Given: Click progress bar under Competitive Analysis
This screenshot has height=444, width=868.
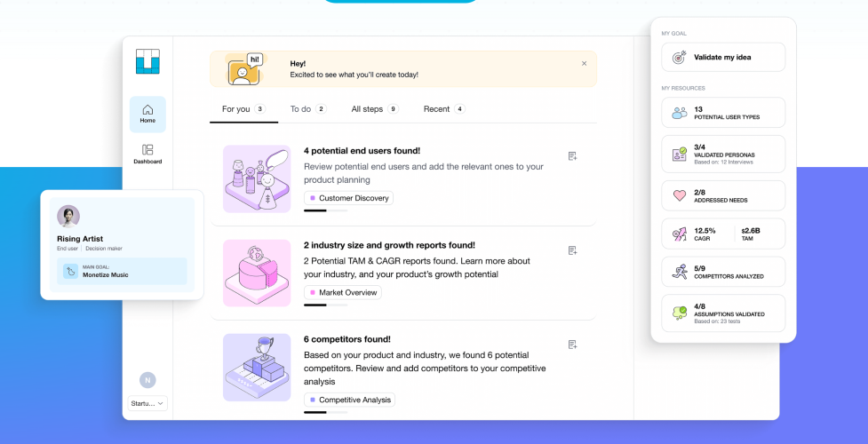Looking at the screenshot, I should pos(325,412).
